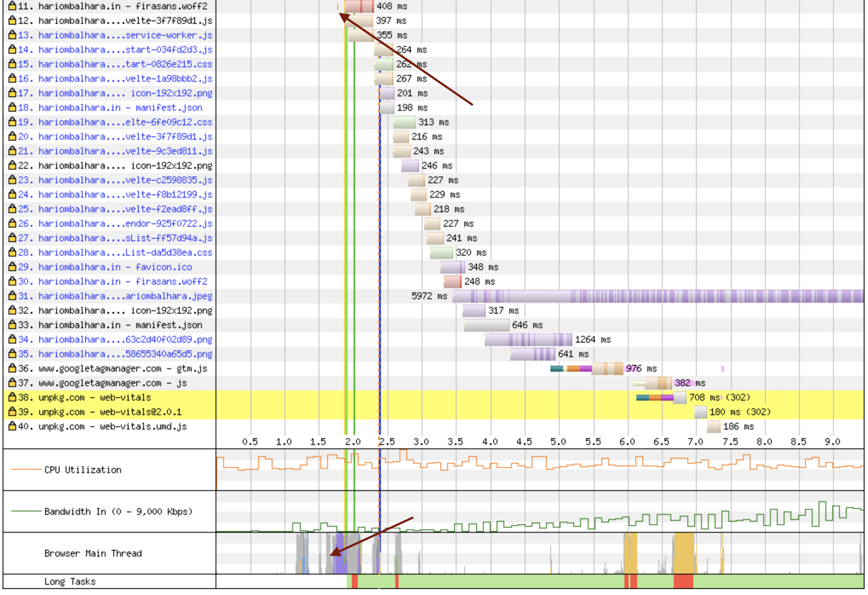Click the Browser Main Thread label
This screenshot has height=595, width=868.
point(93,553)
